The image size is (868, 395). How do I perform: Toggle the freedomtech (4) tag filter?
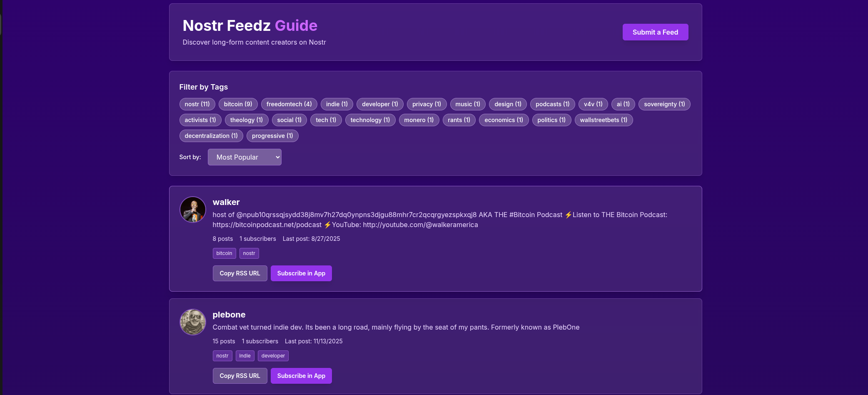point(289,104)
